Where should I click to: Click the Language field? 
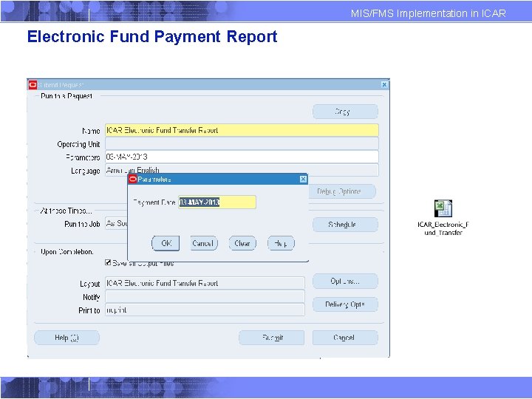pos(242,170)
